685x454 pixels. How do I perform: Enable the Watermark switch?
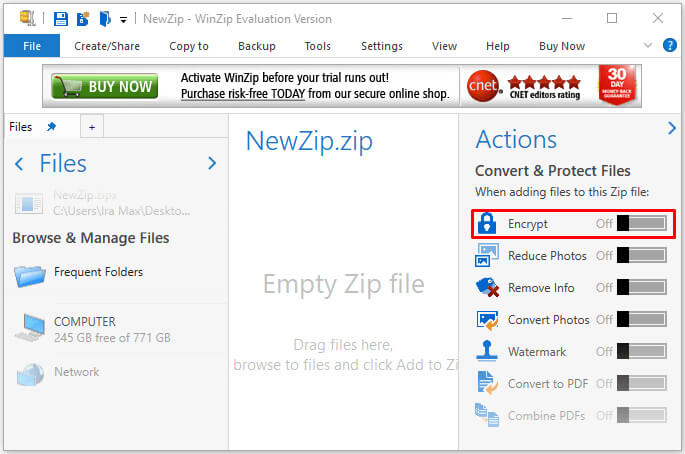[x=642, y=351]
